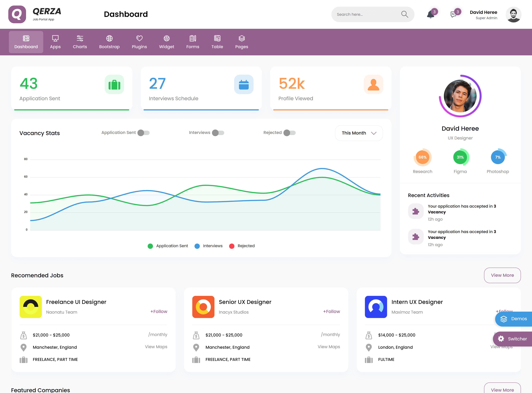Click the blue calendar Interviews Schedule icon
This screenshot has width=532, height=393.
[x=244, y=85]
